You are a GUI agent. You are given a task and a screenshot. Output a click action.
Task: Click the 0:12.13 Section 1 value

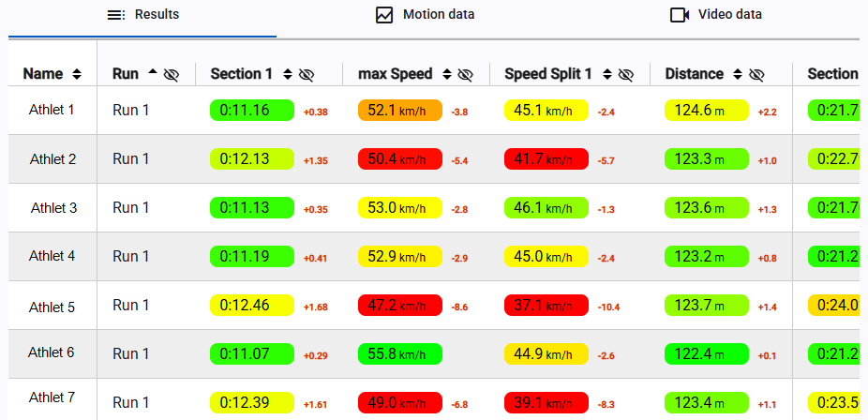(x=252, y=158)
